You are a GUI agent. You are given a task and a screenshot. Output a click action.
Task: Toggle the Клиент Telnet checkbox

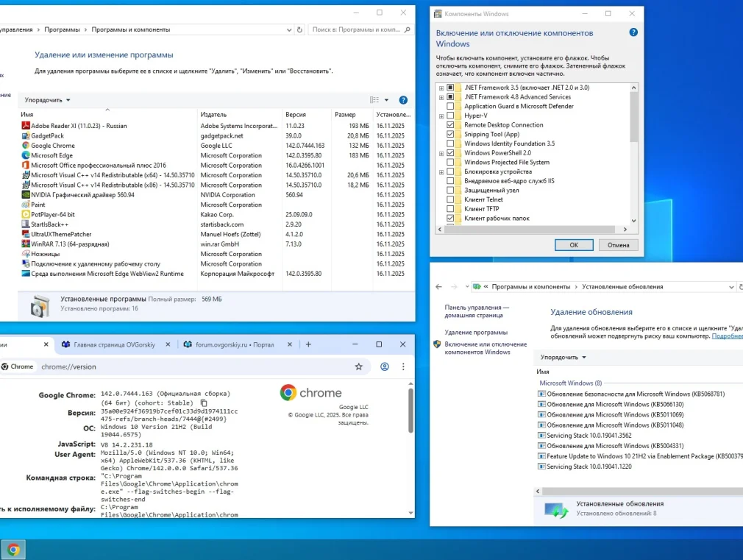[450, 199]
